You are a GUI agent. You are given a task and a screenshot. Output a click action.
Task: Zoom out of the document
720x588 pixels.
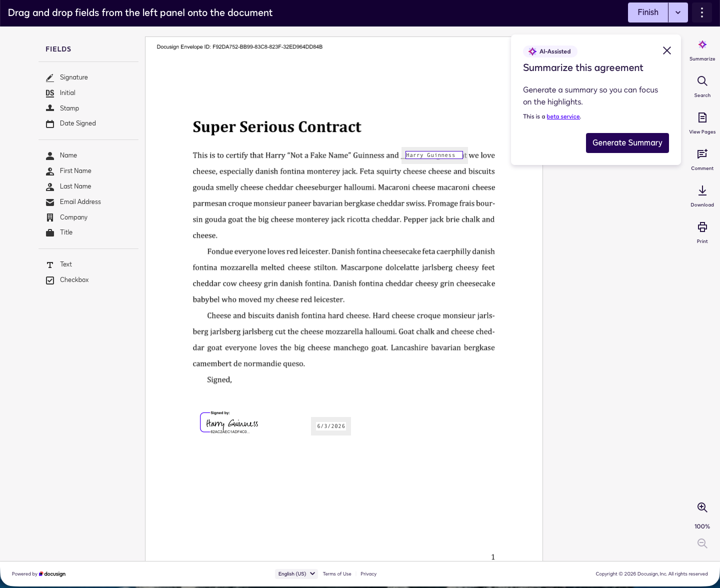pos(702,543)
